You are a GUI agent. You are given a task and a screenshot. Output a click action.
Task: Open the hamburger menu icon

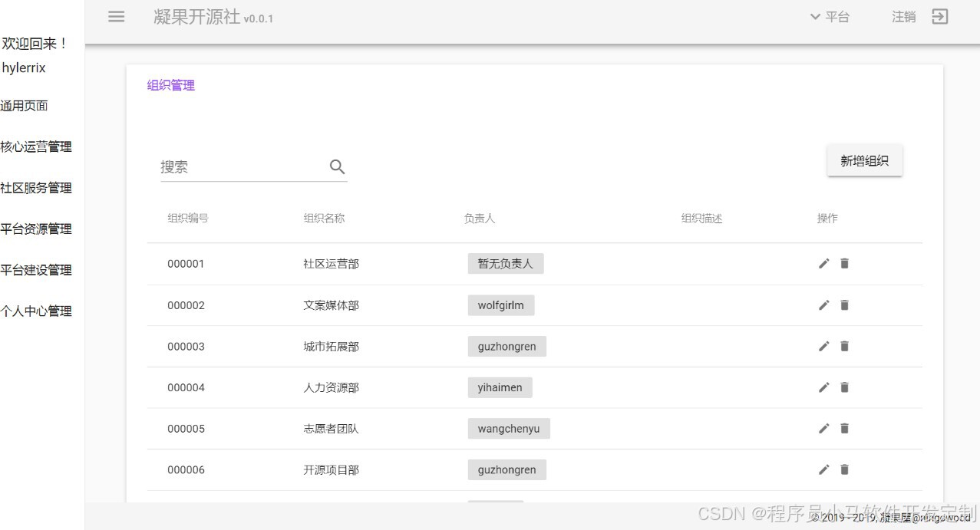pyautogui.click(x=115, y=17)
